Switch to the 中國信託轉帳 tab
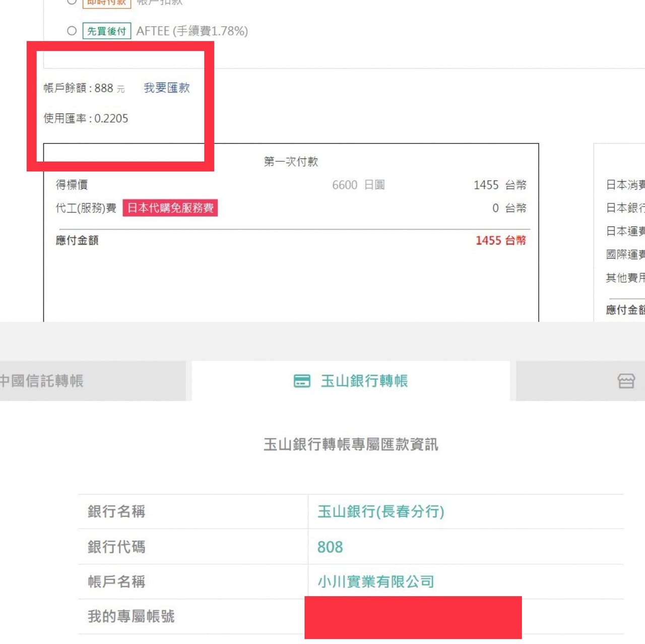 pos(93,381)
